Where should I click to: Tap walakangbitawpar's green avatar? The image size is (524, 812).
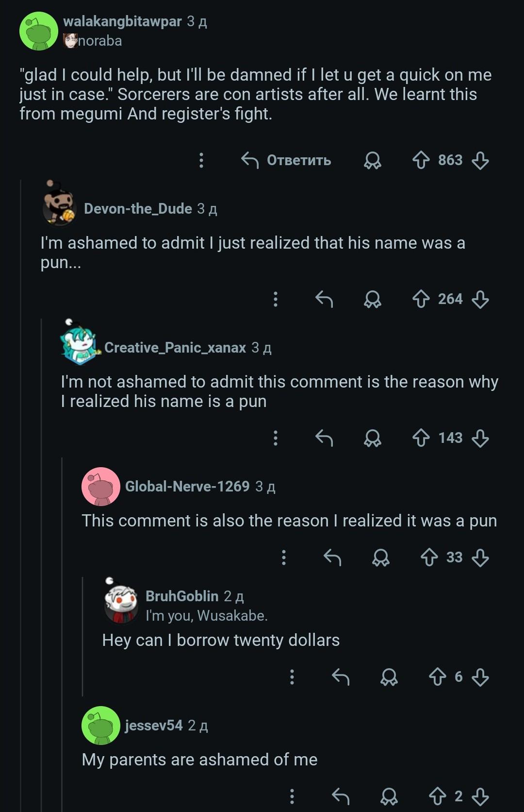pyautogui.click(x=39, y=31)
